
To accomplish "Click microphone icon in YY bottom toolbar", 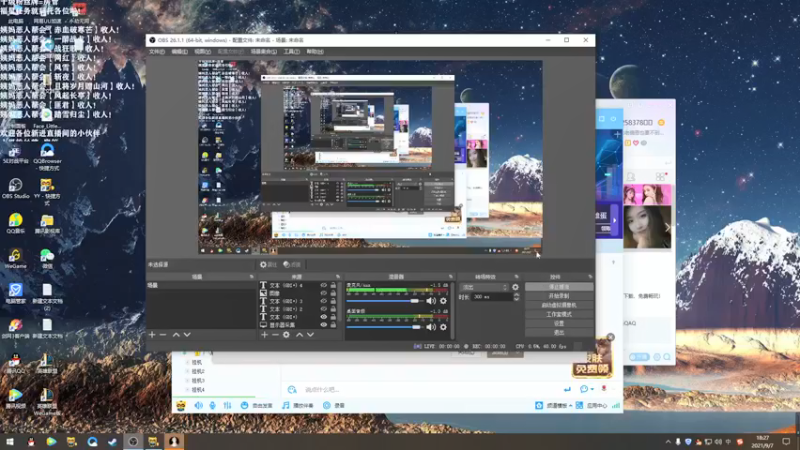I will coord(212,405).
